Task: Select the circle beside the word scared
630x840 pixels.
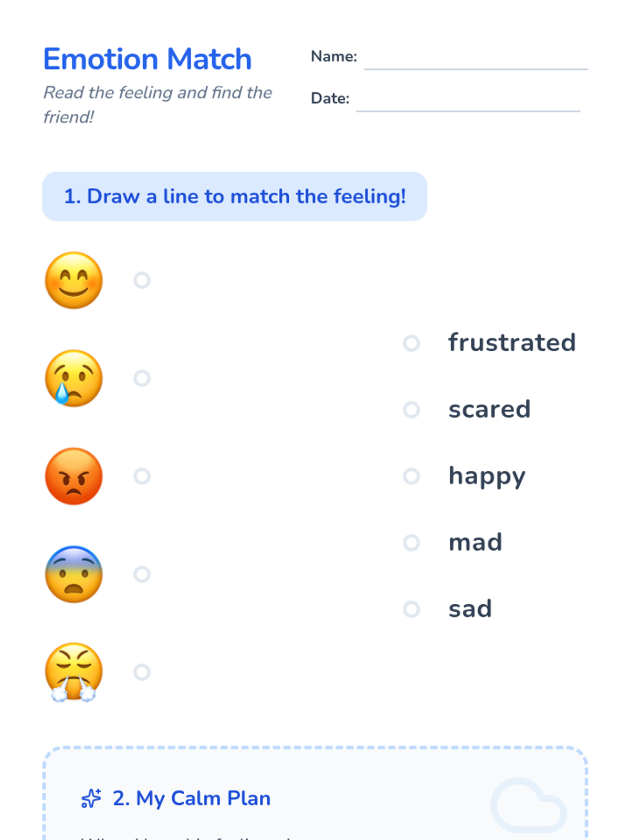Action: click(x=411, y=409)
